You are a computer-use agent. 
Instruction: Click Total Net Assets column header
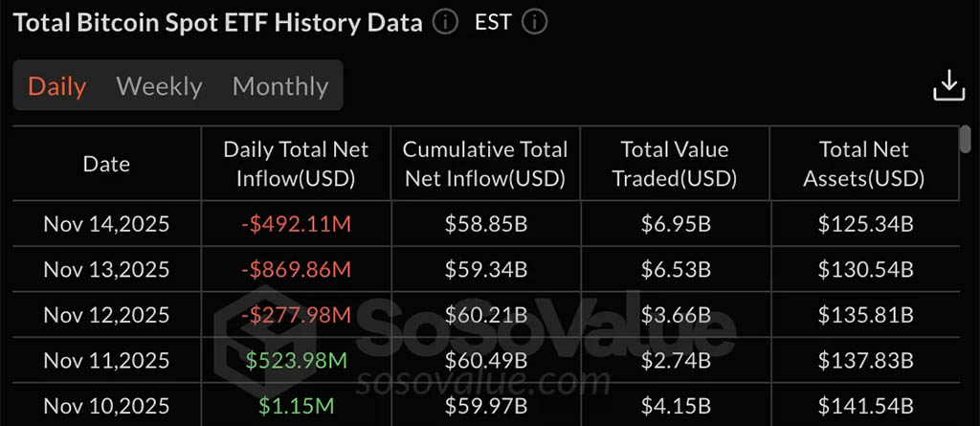click(864, 164)
